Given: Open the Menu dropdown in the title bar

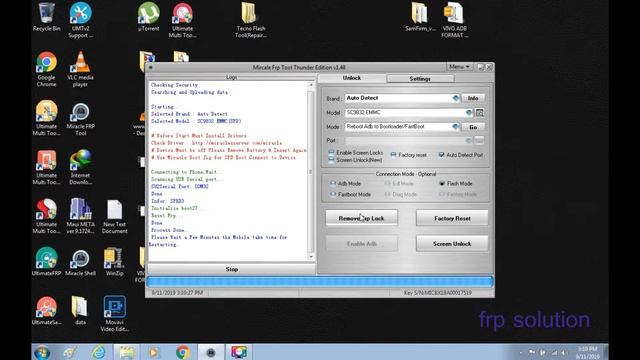Looking at the screenshot, I should point(459,67).
